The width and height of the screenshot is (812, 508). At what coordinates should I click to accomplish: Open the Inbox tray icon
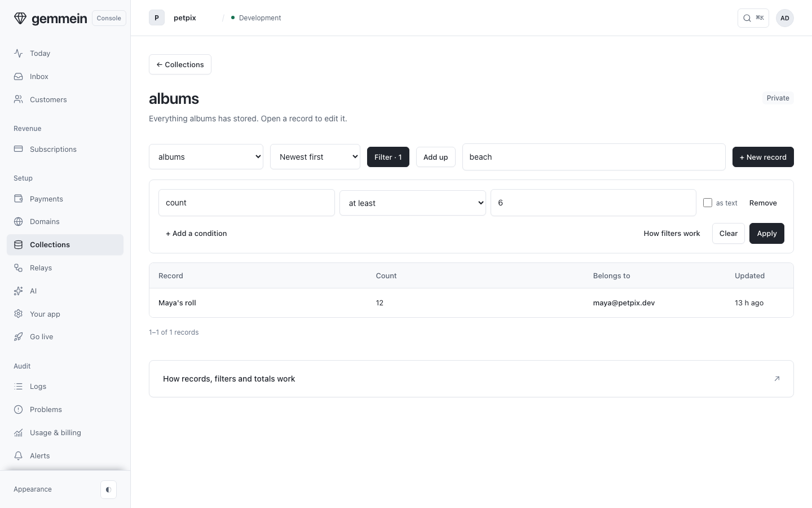(19, 76)
